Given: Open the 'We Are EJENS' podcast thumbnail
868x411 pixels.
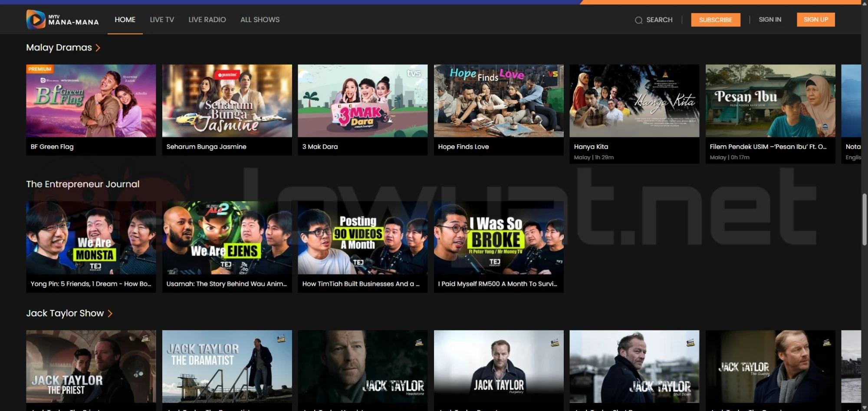Looking at the screenshot, I should tap(227, 238).
